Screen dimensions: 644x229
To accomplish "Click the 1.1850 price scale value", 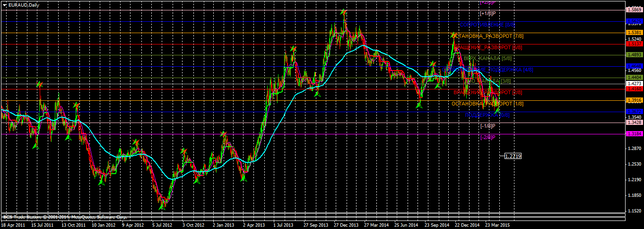I will click(634, 195).
